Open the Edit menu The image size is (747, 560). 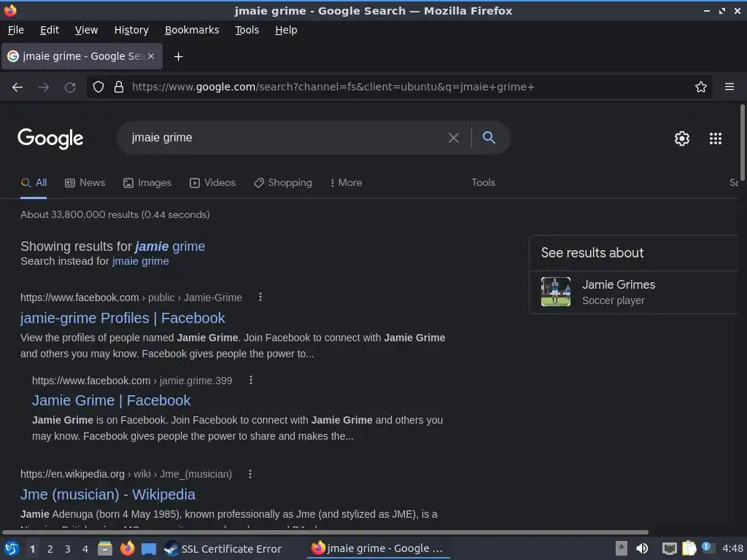coord(50,30)
